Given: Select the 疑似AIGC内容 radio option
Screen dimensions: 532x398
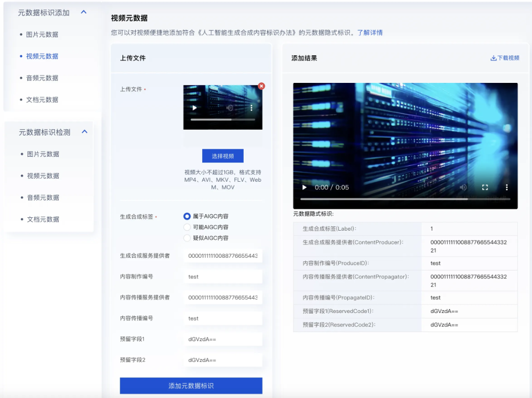Looking at the screenshot, I should (x=187, y=238).
